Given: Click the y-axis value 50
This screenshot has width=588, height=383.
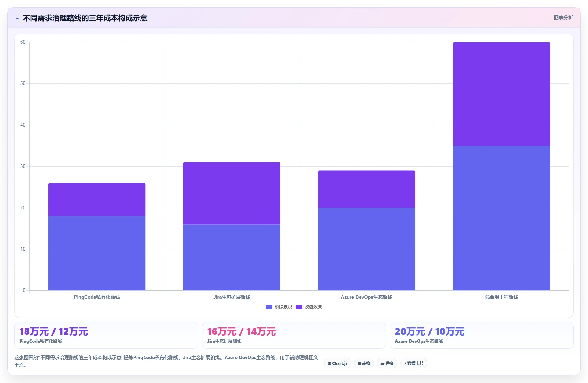Looking at the screenshot, I should (x=23, y=83).
